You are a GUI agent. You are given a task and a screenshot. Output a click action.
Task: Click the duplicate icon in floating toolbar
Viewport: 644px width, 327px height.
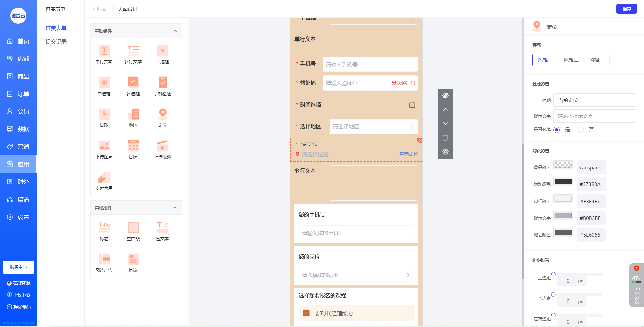coord(445,138)
